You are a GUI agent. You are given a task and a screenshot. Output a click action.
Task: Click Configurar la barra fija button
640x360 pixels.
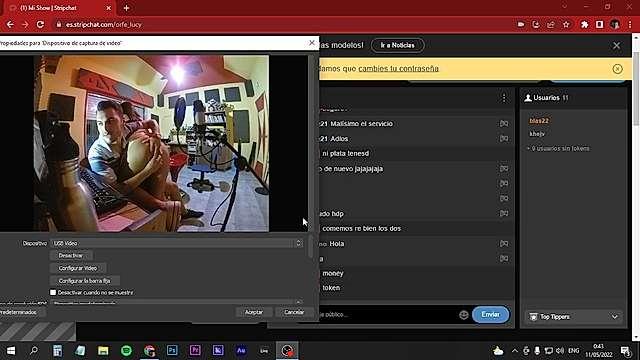(84, 281)
